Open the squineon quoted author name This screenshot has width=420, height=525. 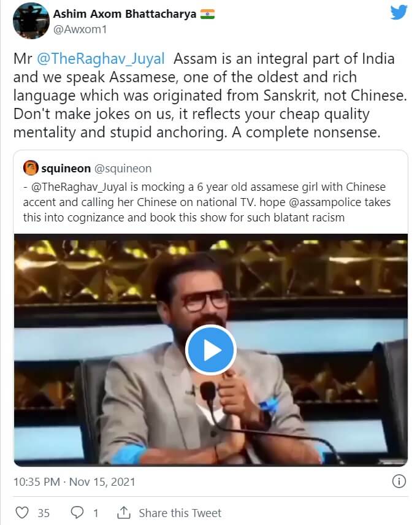point(66,169)
